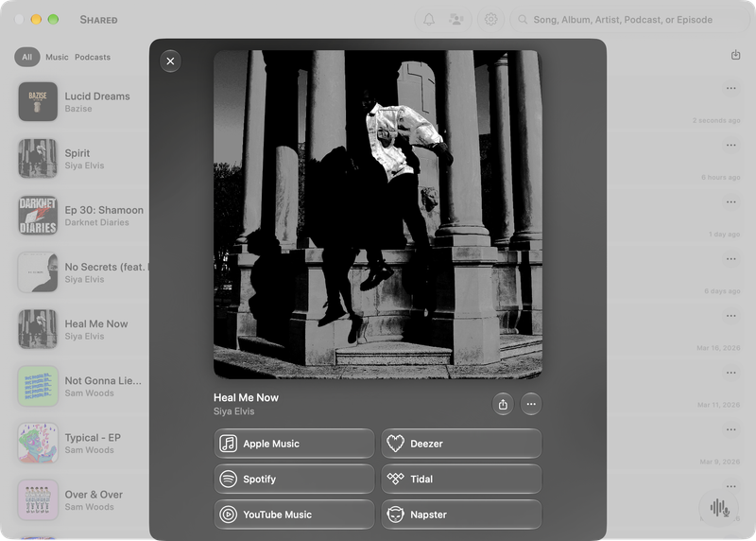Select the Typical - EP title
Viewport: 756px width, 541px height.
[93, 438]
